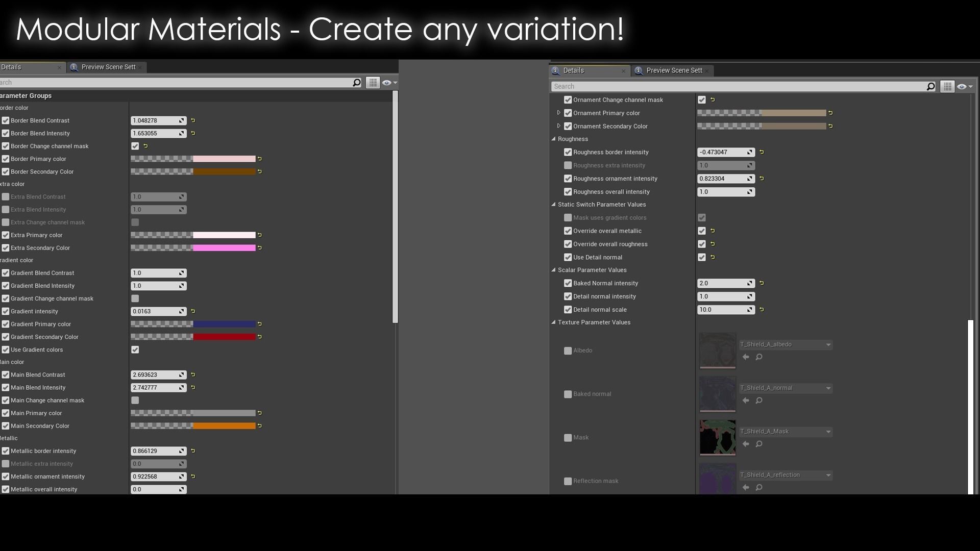The image size is (980, 551).
Task: Enable the Roughness extra intensity override
Action: click(x=568, y=165)
